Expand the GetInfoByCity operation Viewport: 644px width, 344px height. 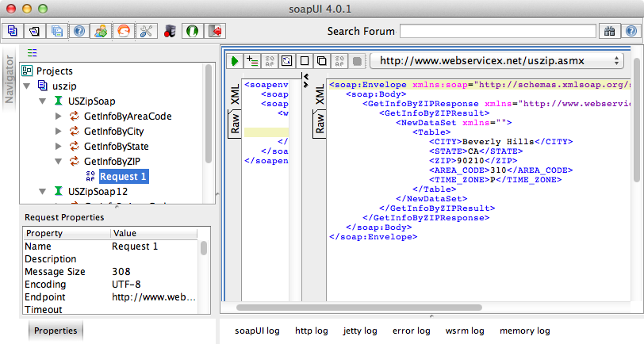pyautogui.click(x=59, y=132)
